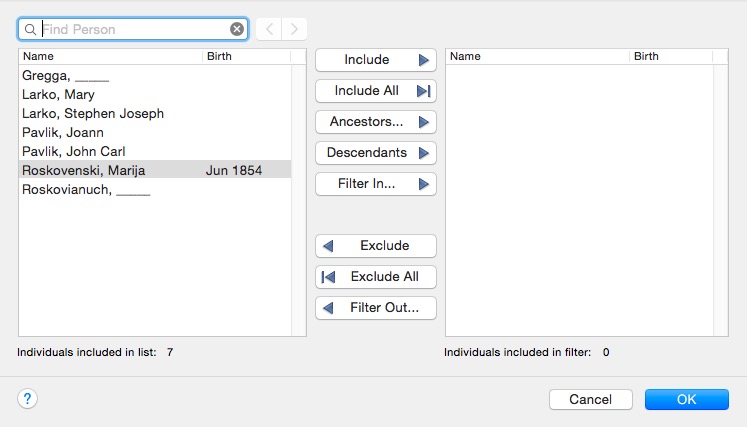Viewport: 747px width, 427px height.
Task: Click Include All button
Action: pos(376,91)
